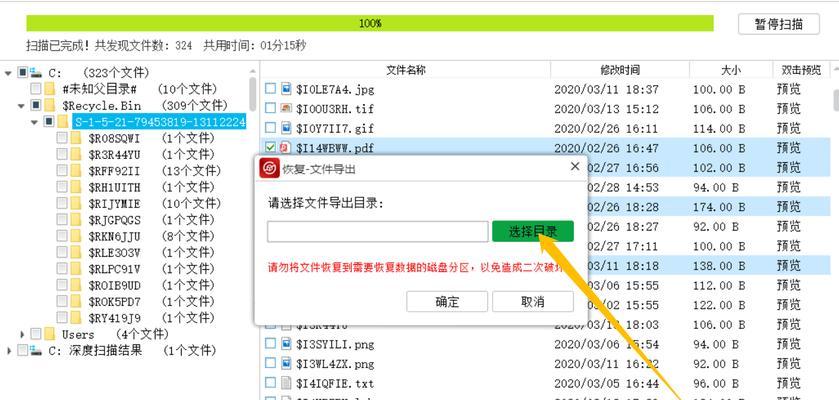Click the Users folder icon
Image resolution: width=839 pixels, height=400 pixels.
[50, 334]
